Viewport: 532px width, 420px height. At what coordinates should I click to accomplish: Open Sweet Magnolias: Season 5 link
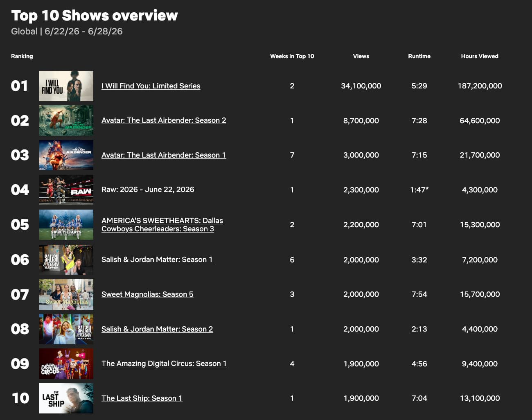point(147,294)
